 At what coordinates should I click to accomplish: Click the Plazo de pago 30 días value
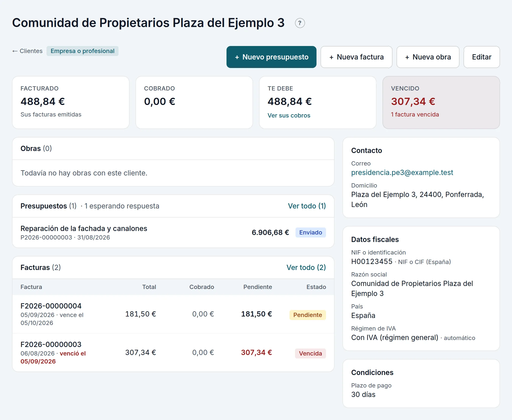pos(363,394)
